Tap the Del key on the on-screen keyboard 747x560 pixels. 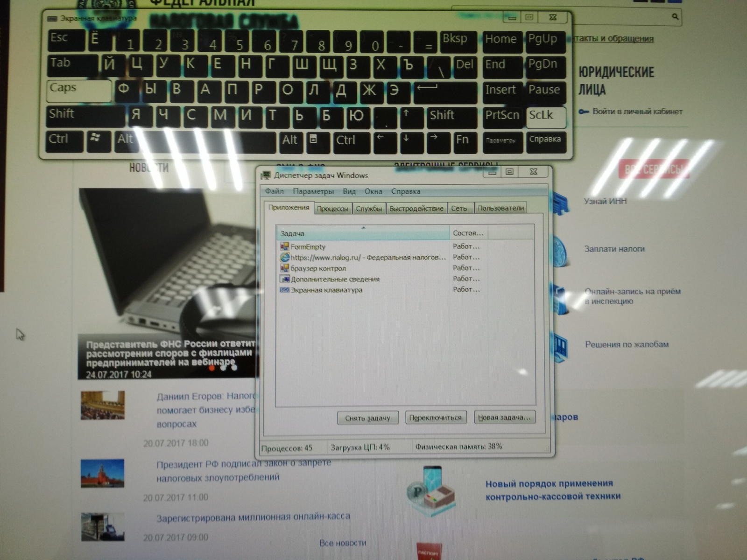click(x=465, y=67)
